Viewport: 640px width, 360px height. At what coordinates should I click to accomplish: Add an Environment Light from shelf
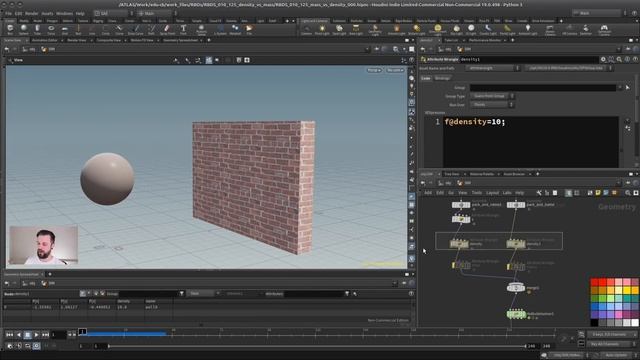(438, 29)
